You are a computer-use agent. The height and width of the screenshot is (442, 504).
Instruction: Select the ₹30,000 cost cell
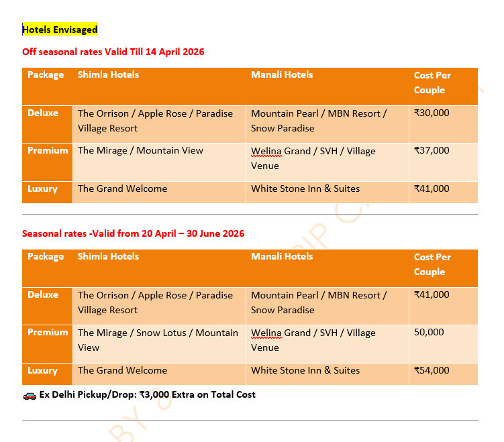pyautogui.click(x=432, y=113)
